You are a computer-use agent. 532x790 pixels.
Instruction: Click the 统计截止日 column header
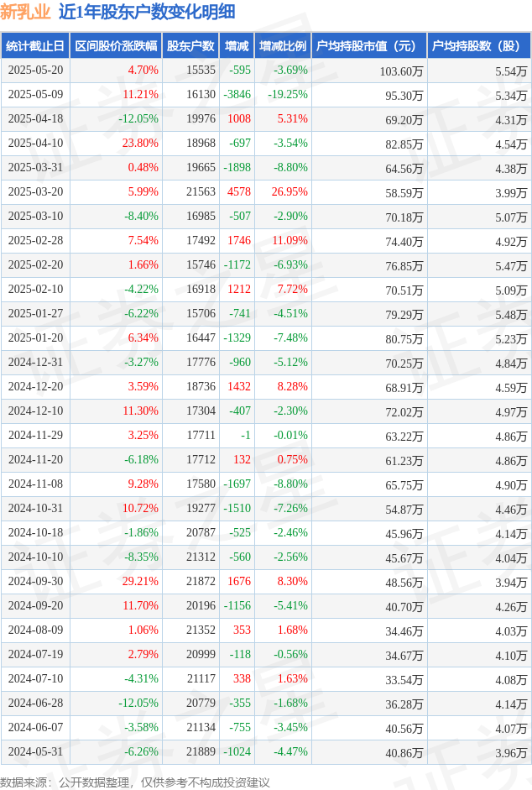[35, 46]
